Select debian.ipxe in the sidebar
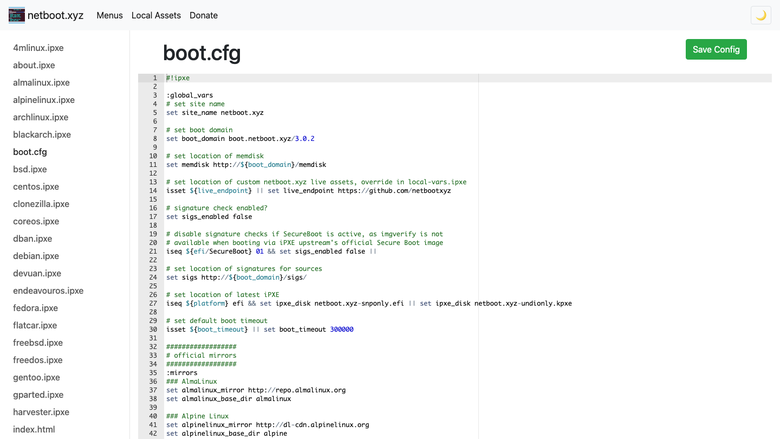This screenshot has height=439, width=780. click(36, 256)
